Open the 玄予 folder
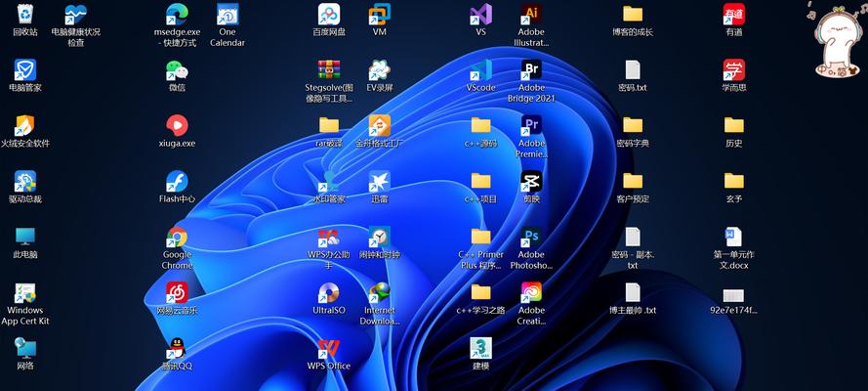Viewport: 868px width, 391px height. coord(734,182)
